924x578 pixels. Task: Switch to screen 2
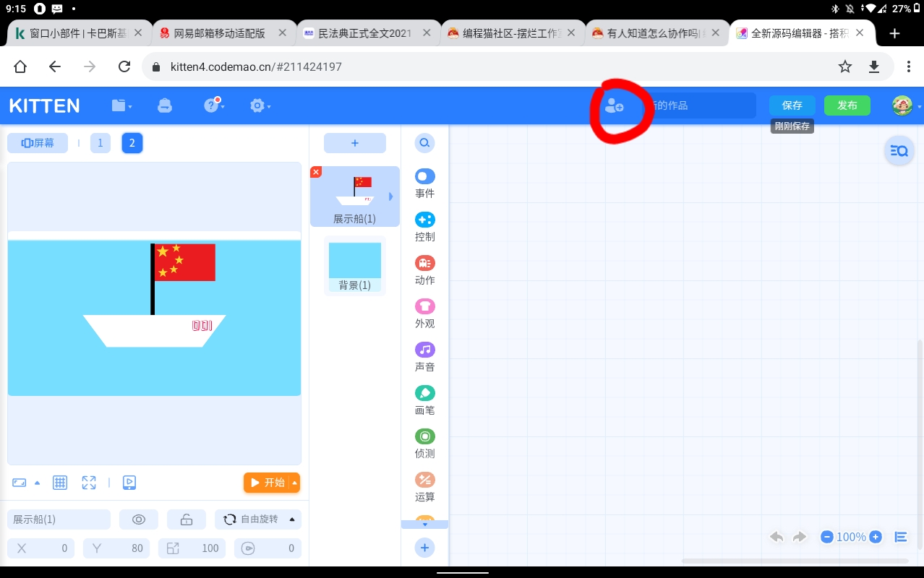[132, 143]
